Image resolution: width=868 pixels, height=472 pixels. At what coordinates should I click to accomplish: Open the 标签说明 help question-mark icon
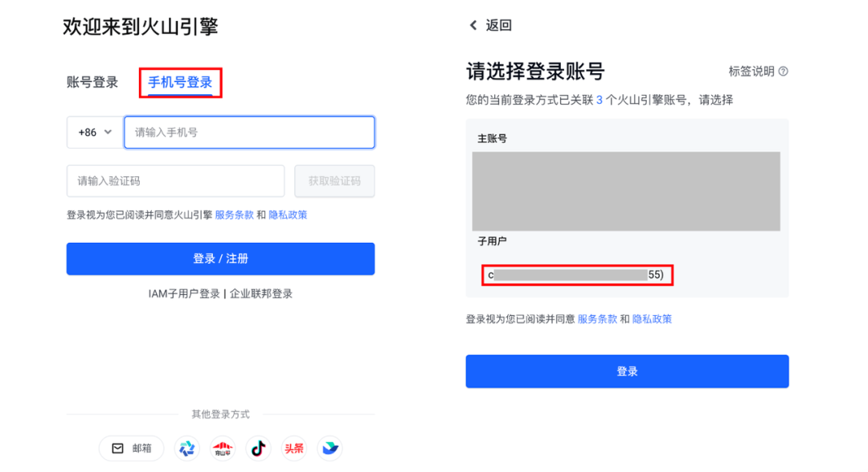784,72
